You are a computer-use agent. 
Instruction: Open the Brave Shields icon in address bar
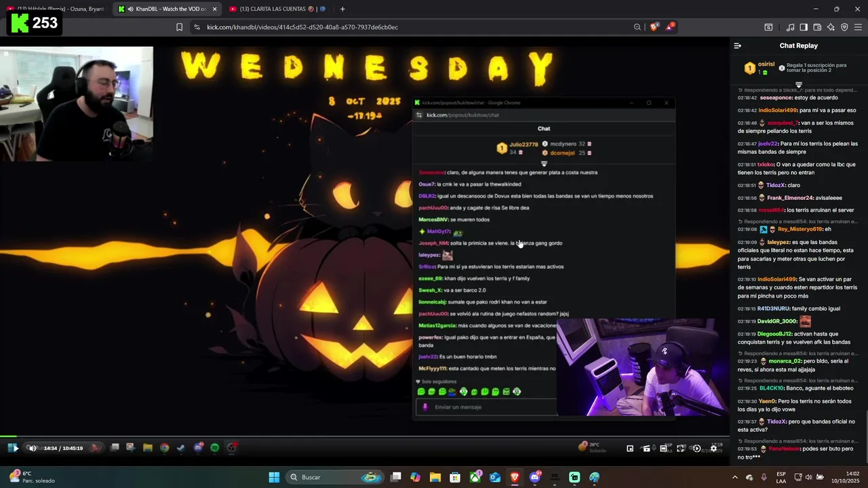[x=654, y=27]
